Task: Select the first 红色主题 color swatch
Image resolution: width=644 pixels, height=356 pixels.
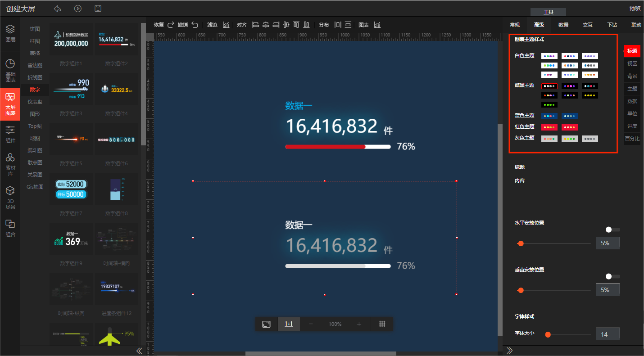Action: [549, 127]
